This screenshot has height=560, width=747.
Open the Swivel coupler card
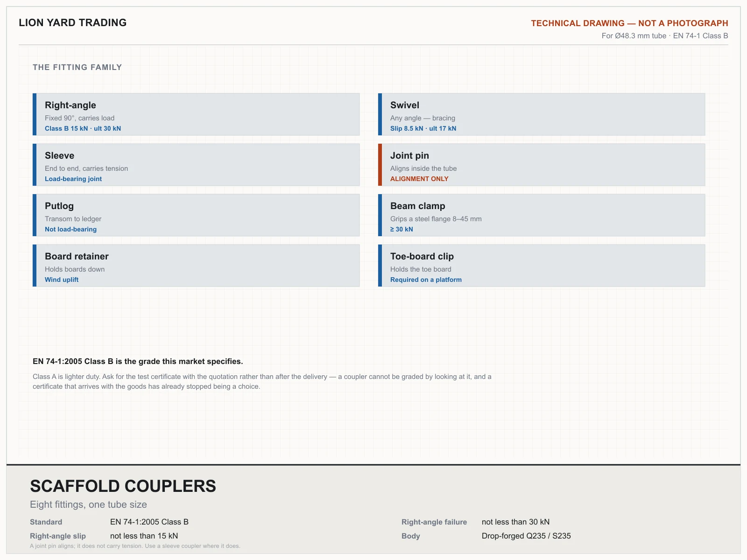tap(542, 114)
